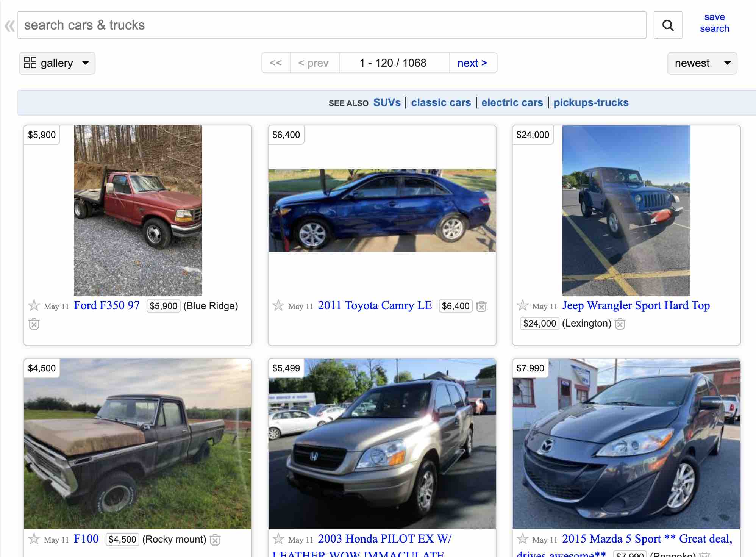This screenshot has width=756, height=557.
Task: Hide the F100 listing with trash icon
Action: 215,540
